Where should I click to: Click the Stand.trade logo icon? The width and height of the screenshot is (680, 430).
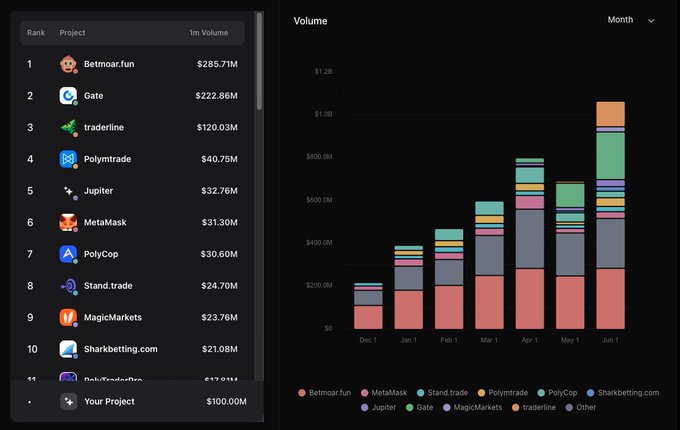coord(68,286)
